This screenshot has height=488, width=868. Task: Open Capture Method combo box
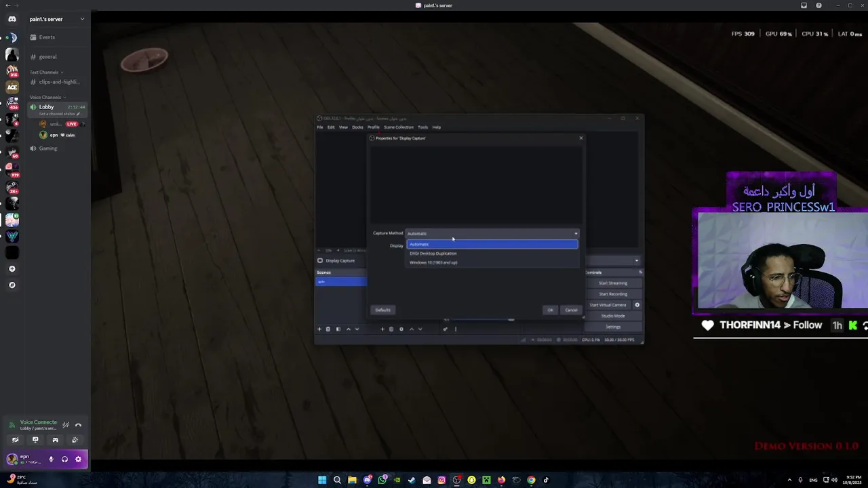(492, 234)
